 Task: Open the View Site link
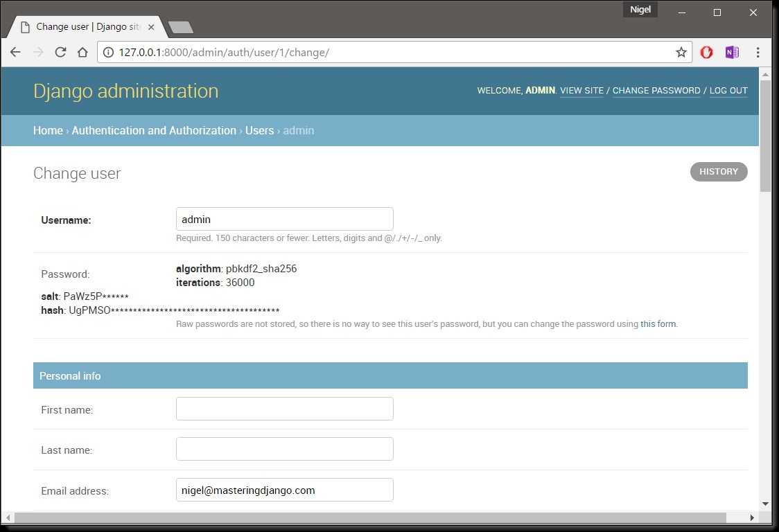581,91
